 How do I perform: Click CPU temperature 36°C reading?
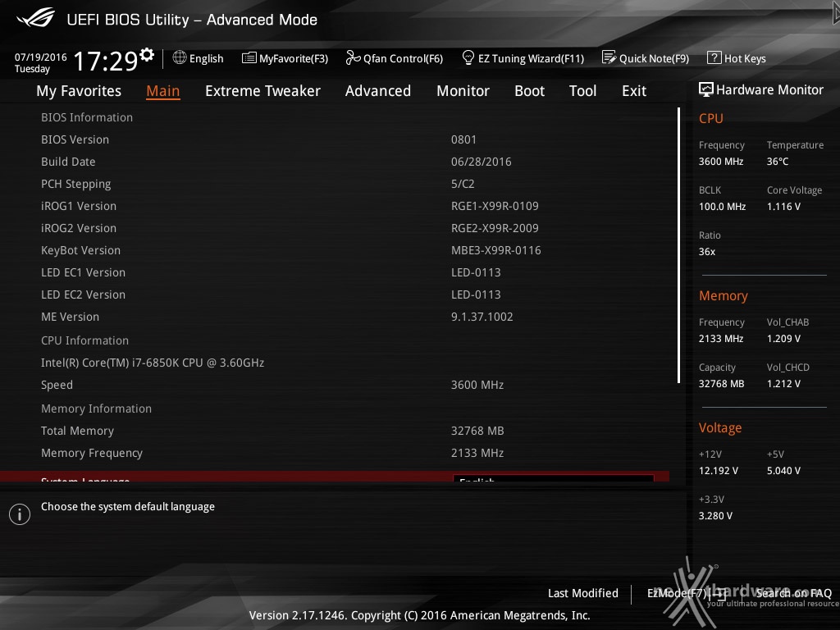(778, 162)
